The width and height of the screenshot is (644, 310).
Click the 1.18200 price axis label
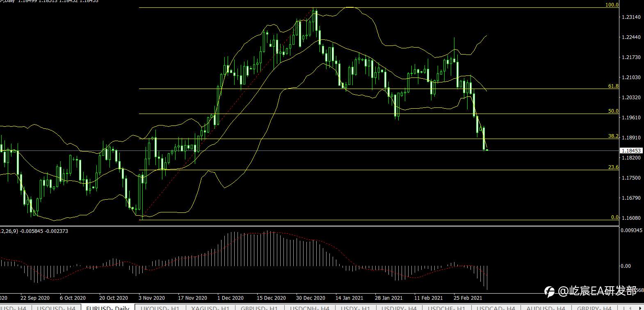click(x=631, y=158)
